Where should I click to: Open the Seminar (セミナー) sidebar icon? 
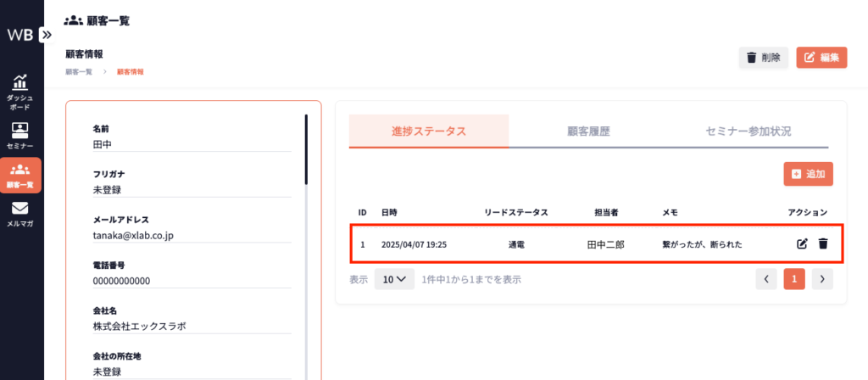coord(20,135)
